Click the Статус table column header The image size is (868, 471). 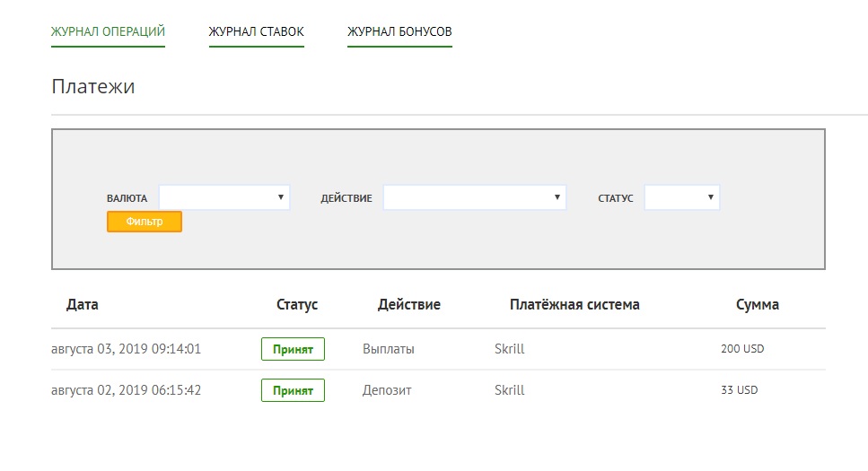[297, 305]
